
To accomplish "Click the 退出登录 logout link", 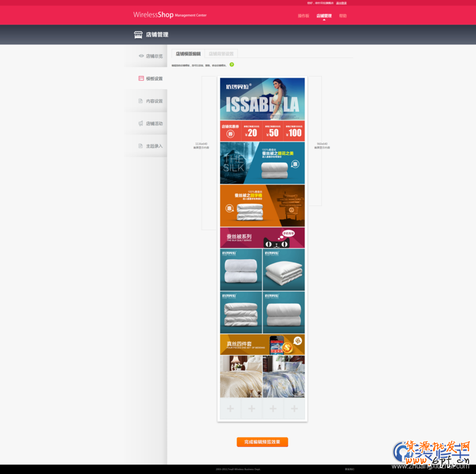I will (x=341, y=3).
